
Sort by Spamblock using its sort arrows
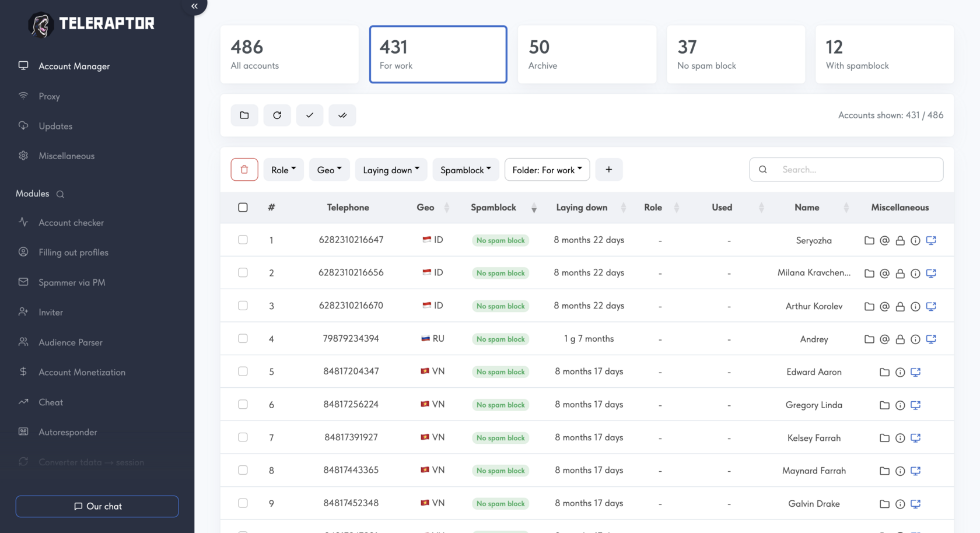(x=534, y=208)
